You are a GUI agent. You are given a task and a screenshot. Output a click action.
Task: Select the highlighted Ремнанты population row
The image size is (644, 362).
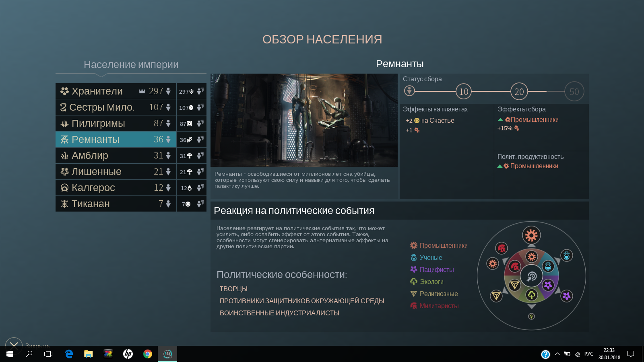pyautogui.click(x=116, y=140)
